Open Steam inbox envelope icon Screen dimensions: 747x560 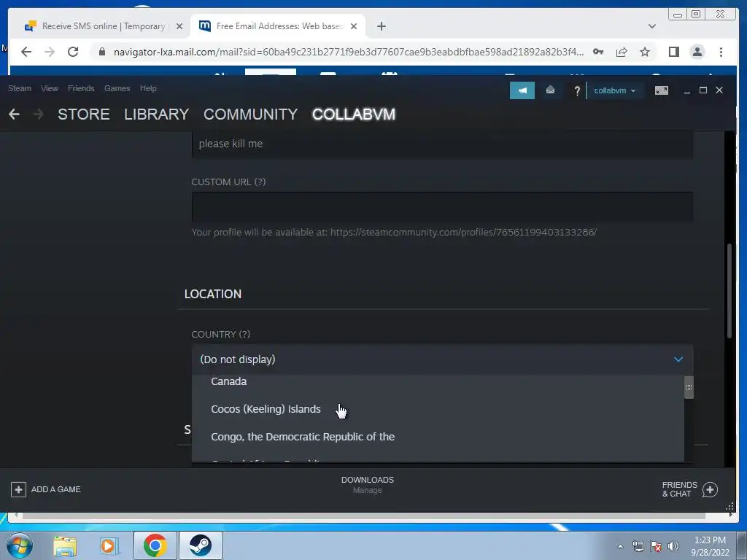click(550, 90)
